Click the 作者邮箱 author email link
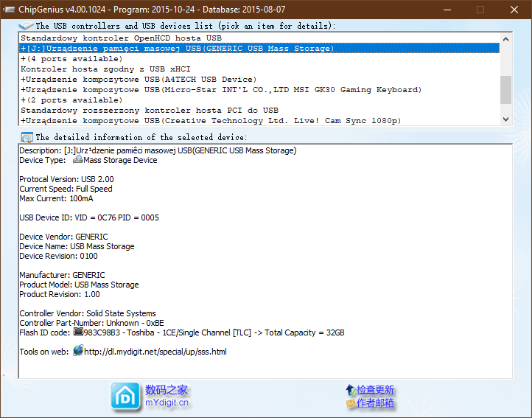This screenshot has height=418, width=532. click(375, 403)
